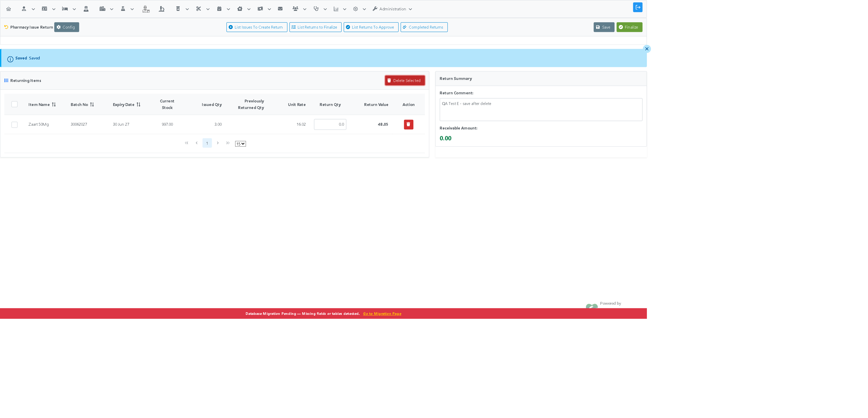Click the green Finalize button
The width and height of the screenshot is (868, 418).
[629, 27]
